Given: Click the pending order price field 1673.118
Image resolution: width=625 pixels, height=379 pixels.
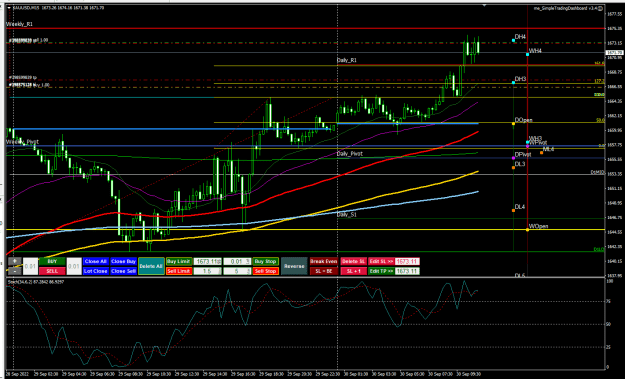Looking at the screenshot, I should coord(208,261).
